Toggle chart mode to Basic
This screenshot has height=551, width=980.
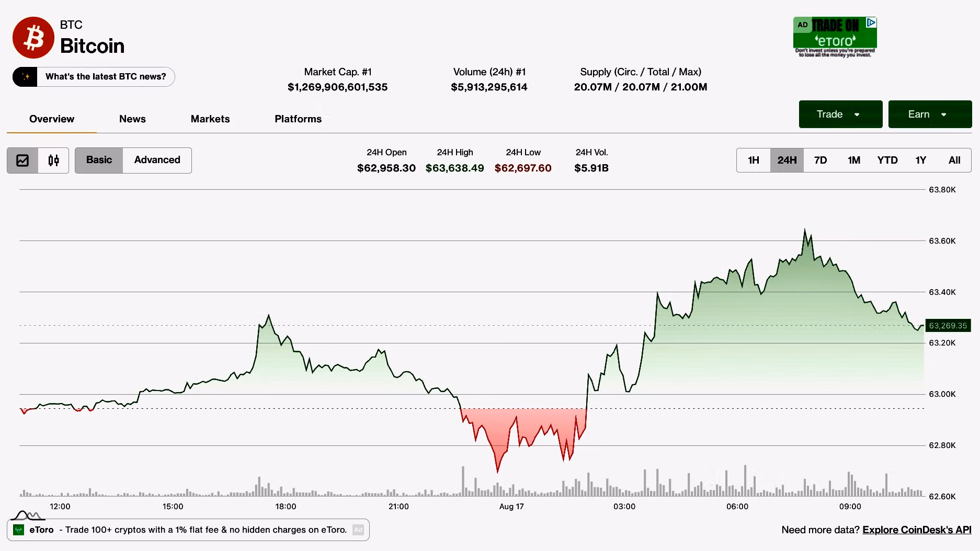pos(99,160)
